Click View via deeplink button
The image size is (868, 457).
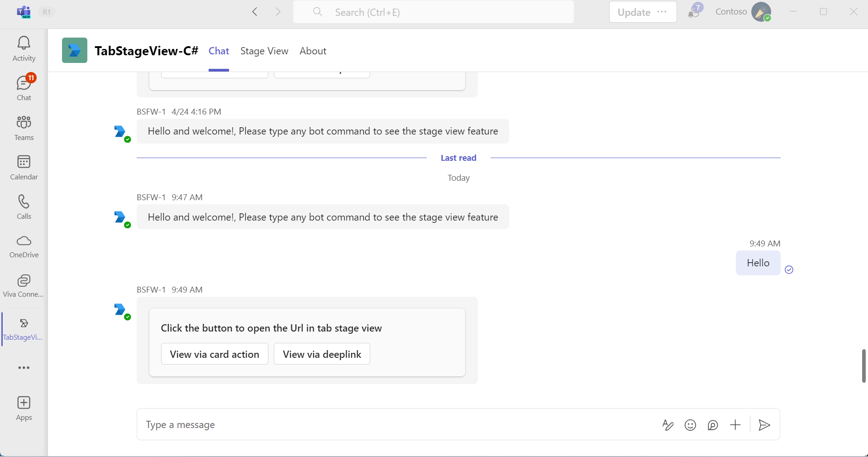click(322, 354)
